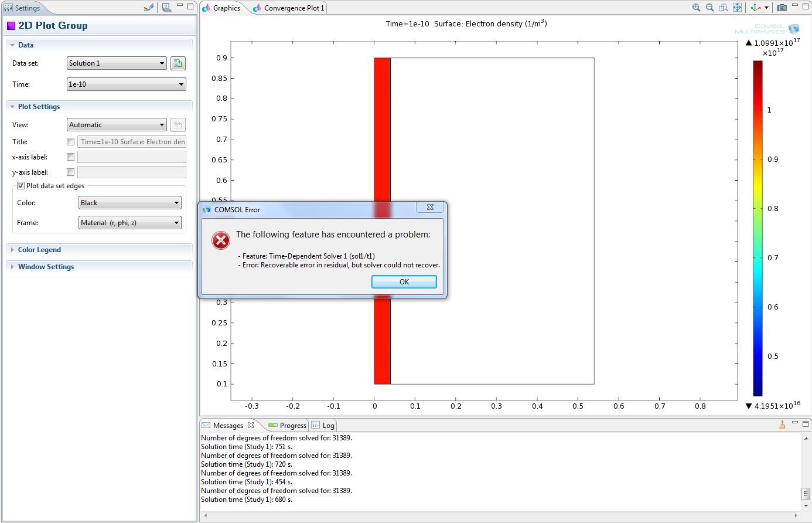The height and width of the screenshot is (523, 812).
Task: Click the Zoom Extents icon
Action: click(738, 8)
